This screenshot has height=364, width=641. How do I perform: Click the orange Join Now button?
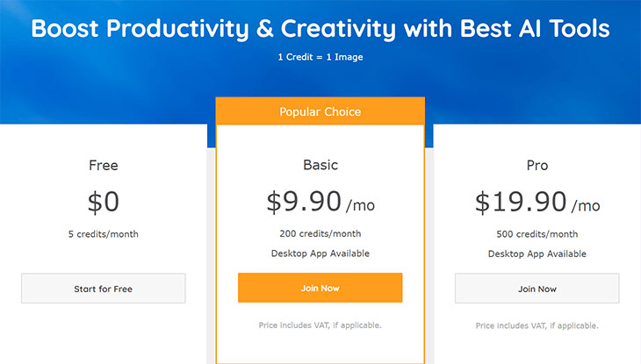click(320, 288)
